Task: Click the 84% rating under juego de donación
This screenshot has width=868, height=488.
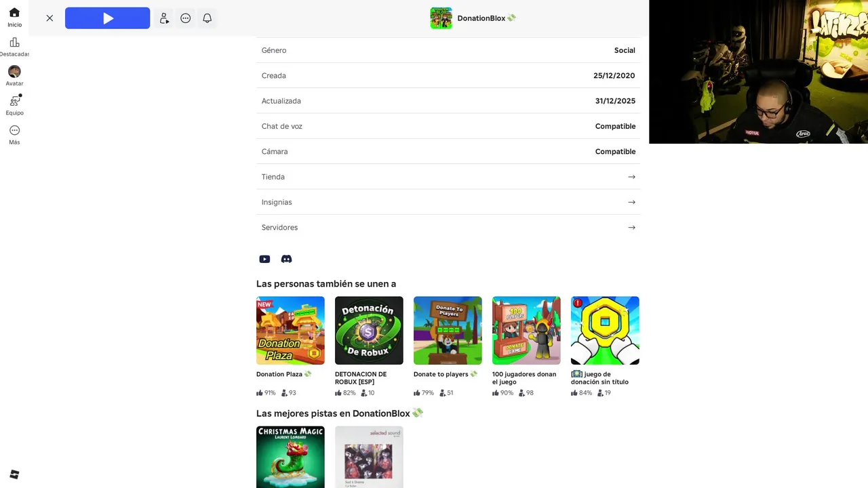Action: pos(581,393)
